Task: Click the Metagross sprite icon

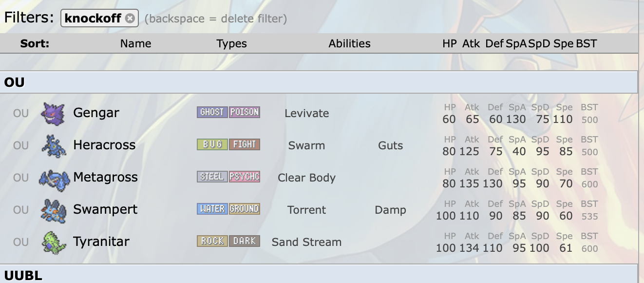Action: 54,178
